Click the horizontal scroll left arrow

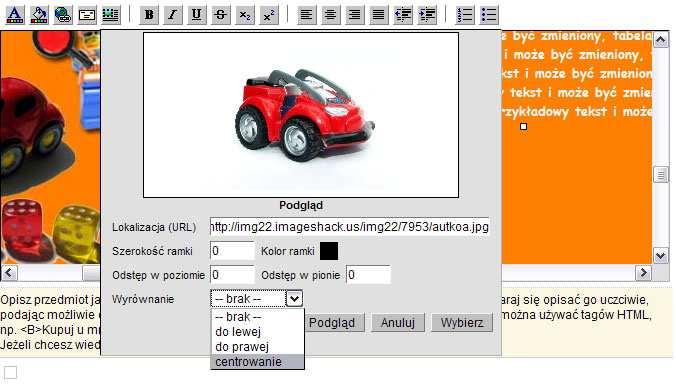[9, 272]
